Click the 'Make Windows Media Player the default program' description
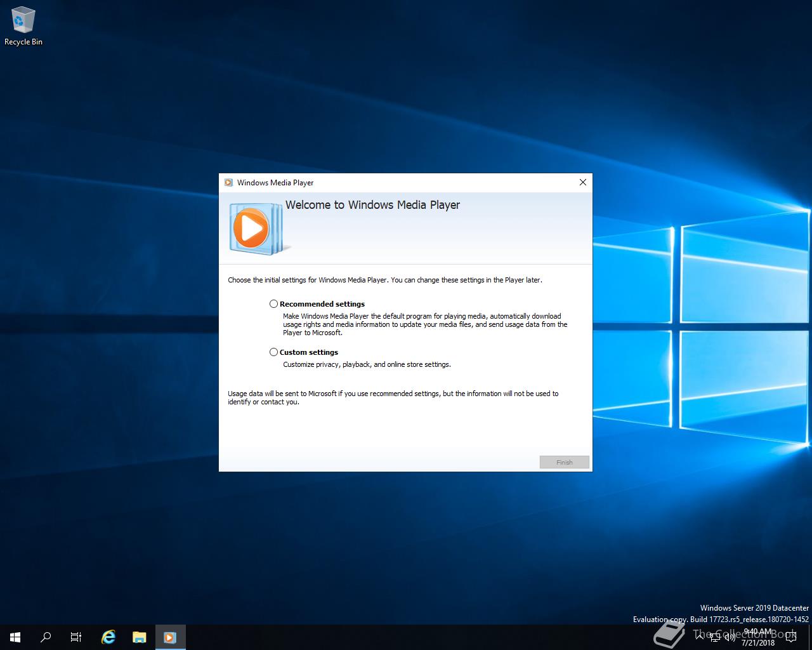Viewport: 812px width, 650px height. pyautogui.click(x=425, y=324)
